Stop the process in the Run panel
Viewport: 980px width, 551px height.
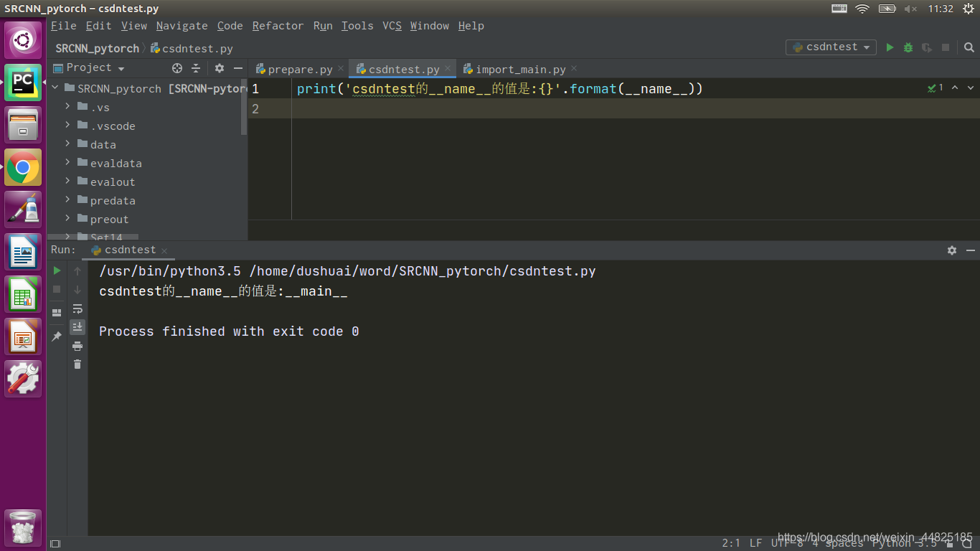tap(57, 289)
